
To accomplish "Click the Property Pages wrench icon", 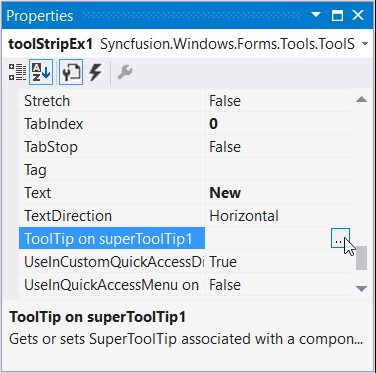I will (x=125, y=72).
